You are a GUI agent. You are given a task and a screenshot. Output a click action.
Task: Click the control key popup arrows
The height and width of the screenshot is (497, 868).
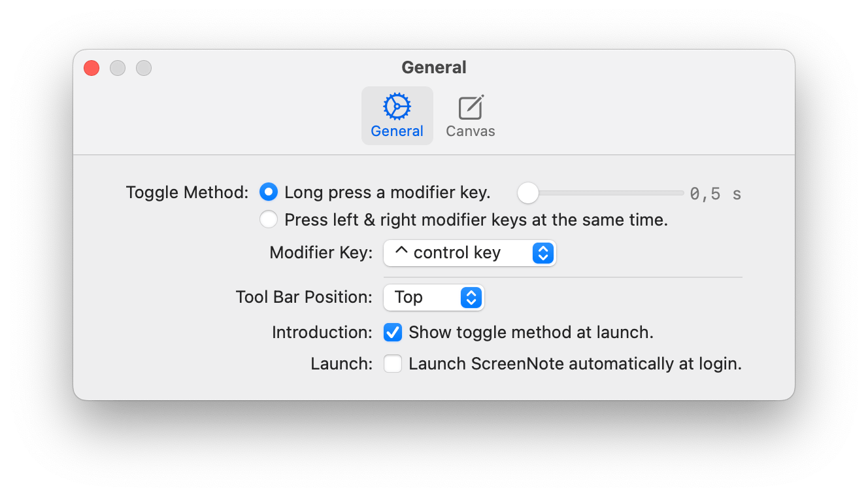point(543,253)
